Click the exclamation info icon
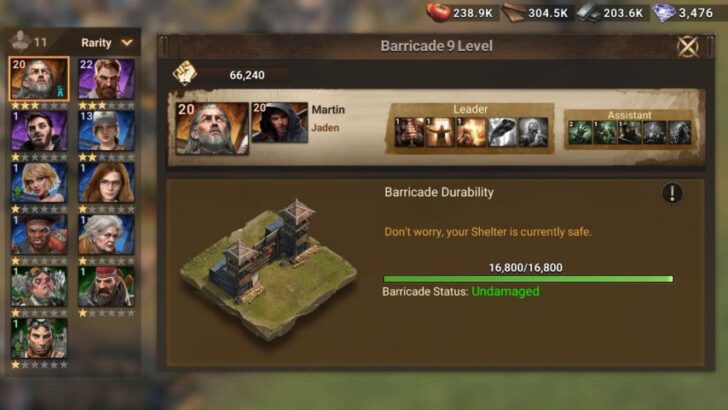The width and height of the screenshot is (728, 410). (672, 193)
